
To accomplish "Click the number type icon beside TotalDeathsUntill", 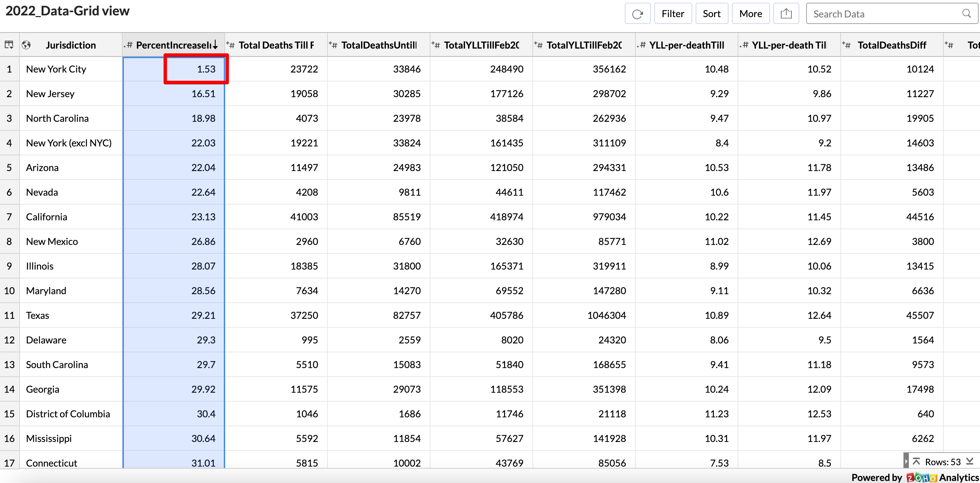I will [x=333, y=45].
